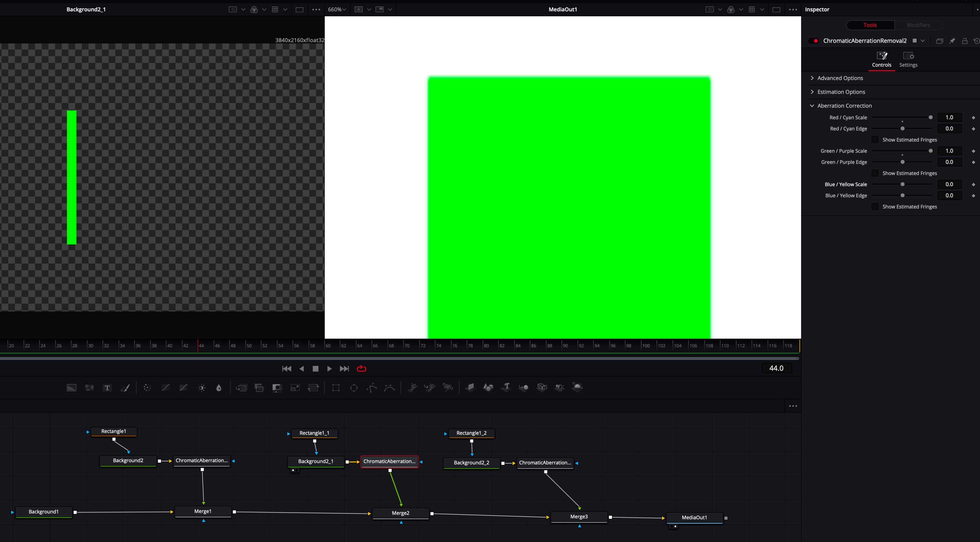Add a Text+ tool from toolbar
Screen dimensions: 980x542
(107, 387)
